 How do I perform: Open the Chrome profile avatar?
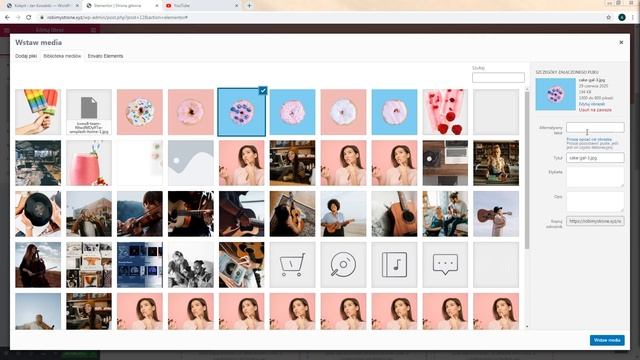622,18
